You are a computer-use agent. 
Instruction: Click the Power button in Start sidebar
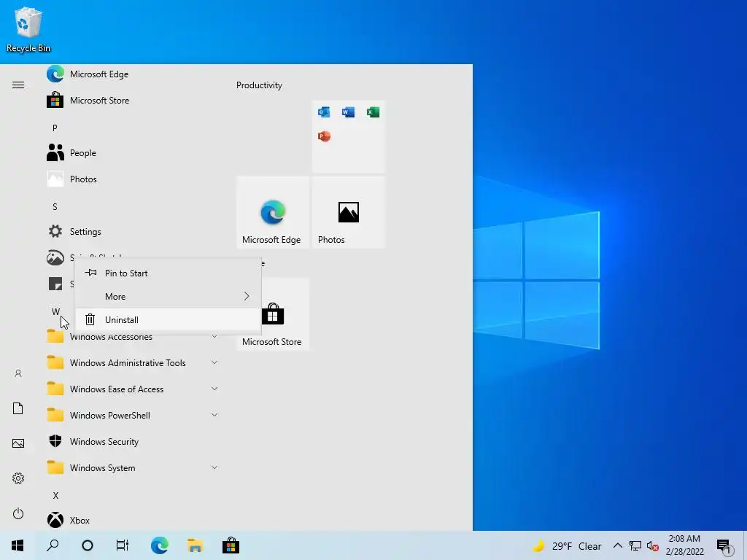coord(18,513)
